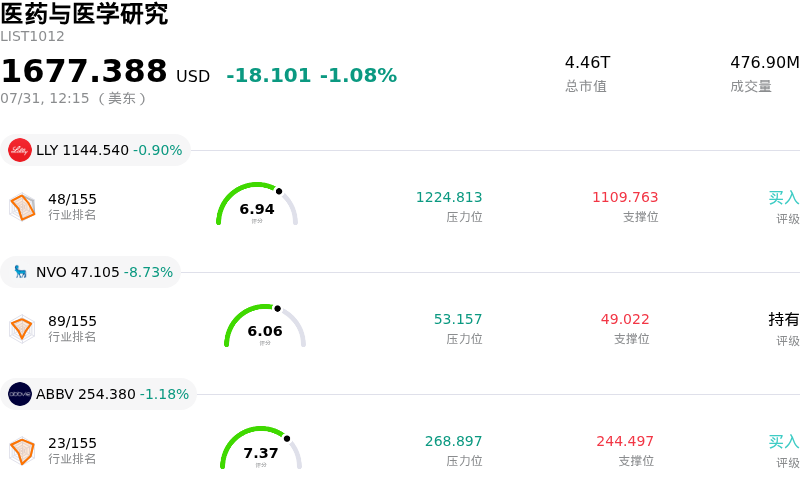The image size is (800, 488).
Task: Click the Lilly red logo icon
Action: point(20,150)
